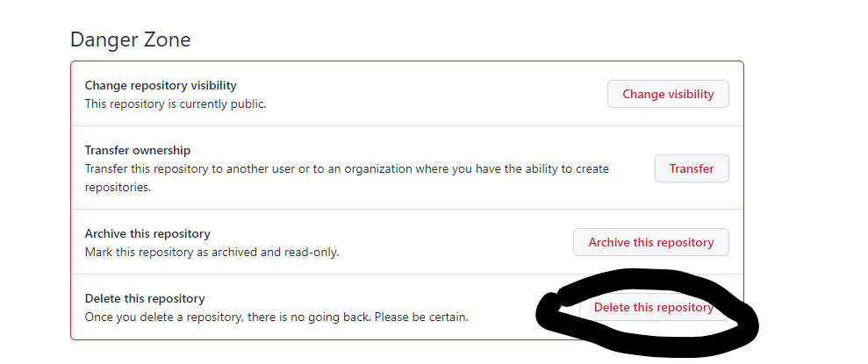
Task: Click the Archive this repository button
Action: [x=650, y=242]
